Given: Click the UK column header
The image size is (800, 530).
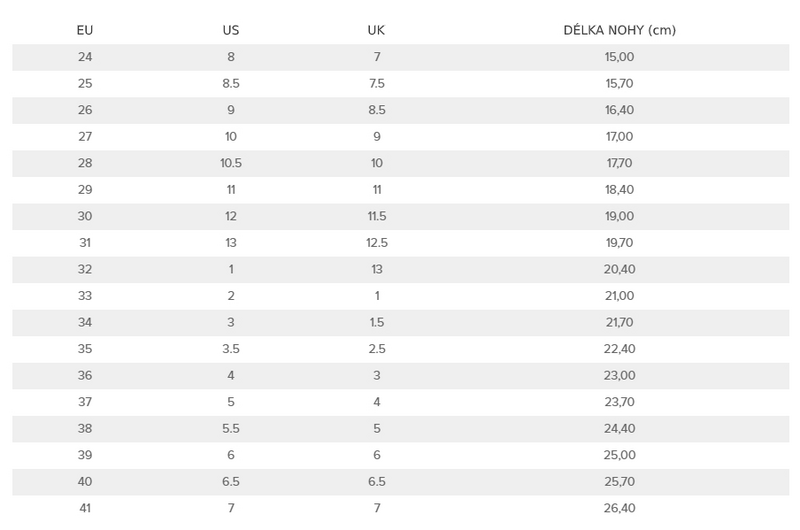Looking at the screenshot, I should pyautogui.click(x=376, y=30).
